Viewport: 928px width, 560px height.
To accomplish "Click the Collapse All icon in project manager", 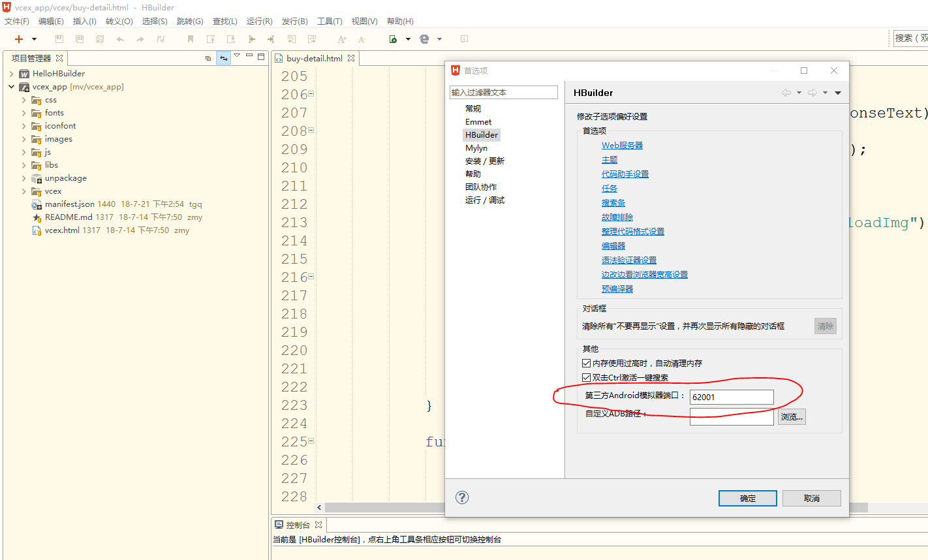I will (x=208, y=58).
